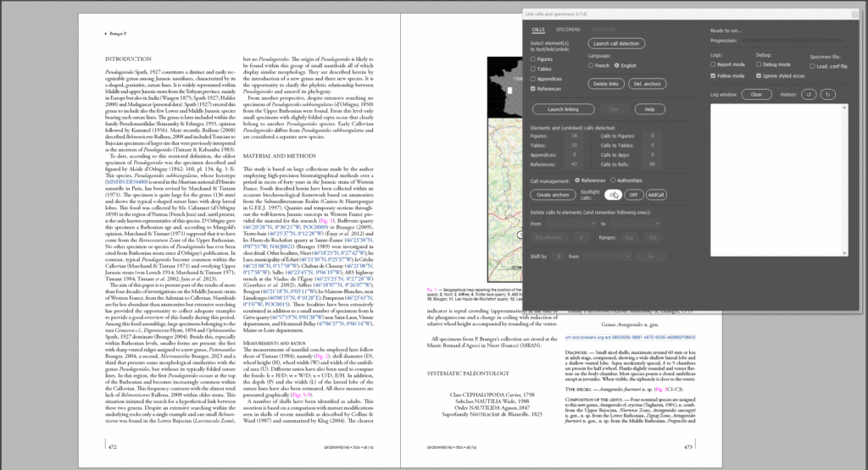
Task: Close the Link calls and specimens dialog
Action: pyautogui.click(x=854, y=14)
